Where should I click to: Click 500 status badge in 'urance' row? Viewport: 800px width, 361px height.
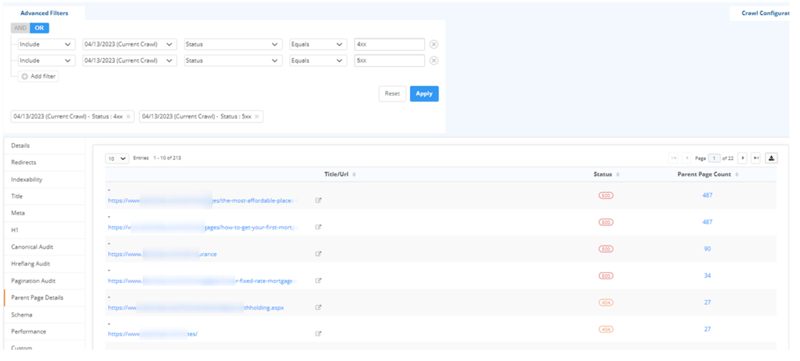(606, 249)
